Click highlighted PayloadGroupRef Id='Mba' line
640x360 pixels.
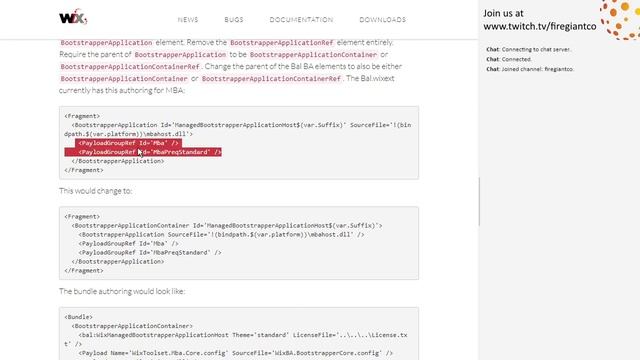coord(128,143)
